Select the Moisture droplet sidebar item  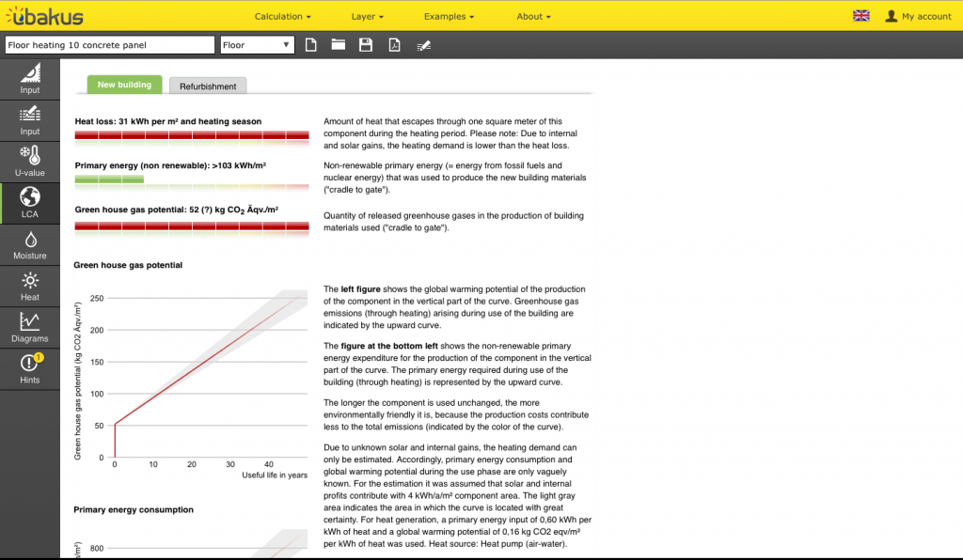pos(30,246)
